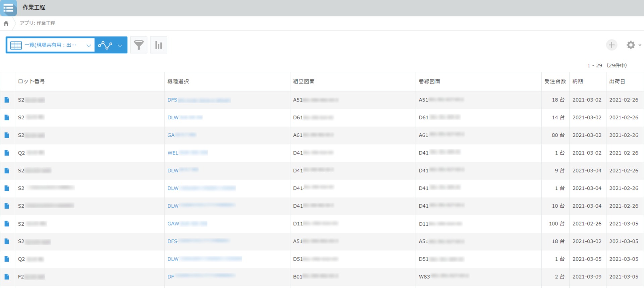Click the 2021-03-09 due date cell
The width and height of the screenshot is (644, 288).
pyautogui.click(x=587, y=277)
